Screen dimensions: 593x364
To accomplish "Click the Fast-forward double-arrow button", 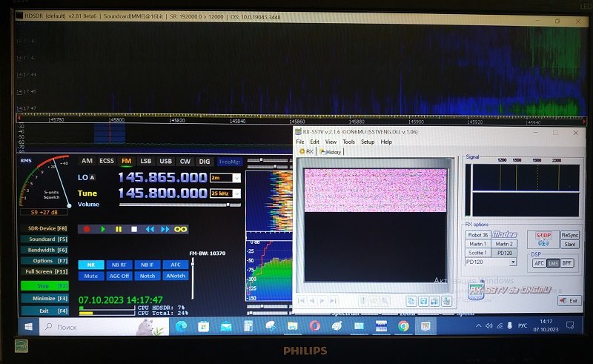I will click(165, 229).
